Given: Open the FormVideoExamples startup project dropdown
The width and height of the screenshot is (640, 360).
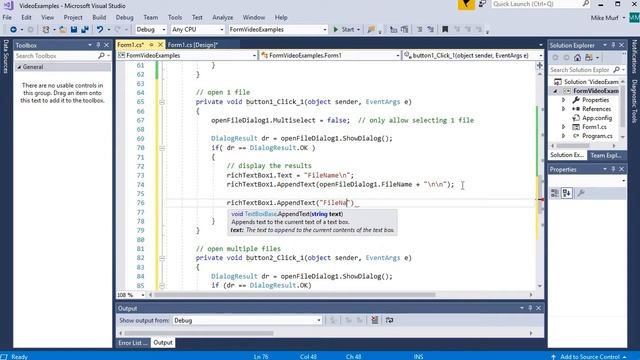Looking at the screenshot, I should (x=278, y=29).
